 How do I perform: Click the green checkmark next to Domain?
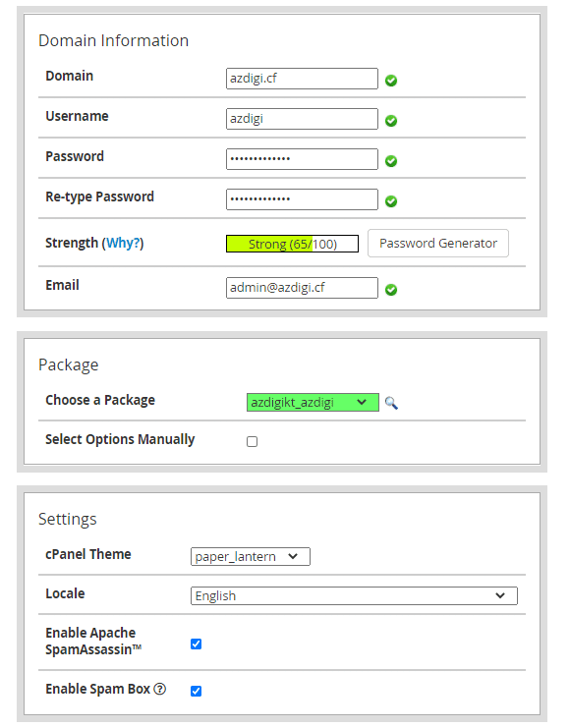(x=391, y=81)
